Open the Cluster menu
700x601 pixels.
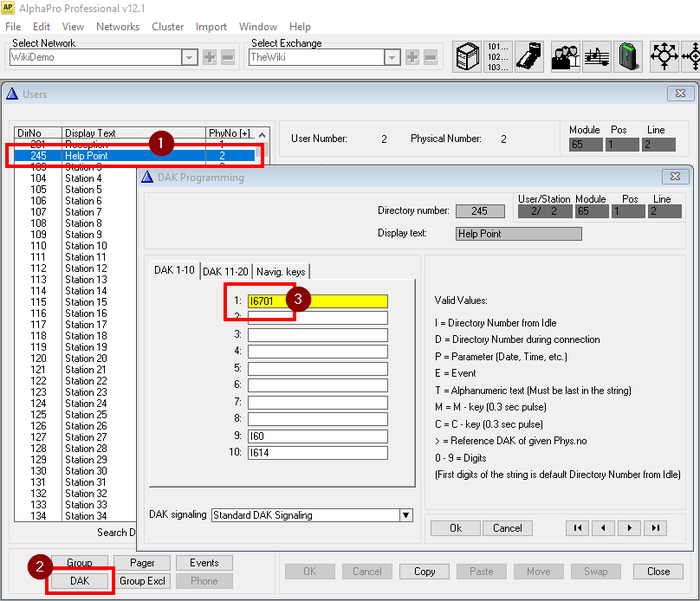pyautogui.click(x=167, y=26)
